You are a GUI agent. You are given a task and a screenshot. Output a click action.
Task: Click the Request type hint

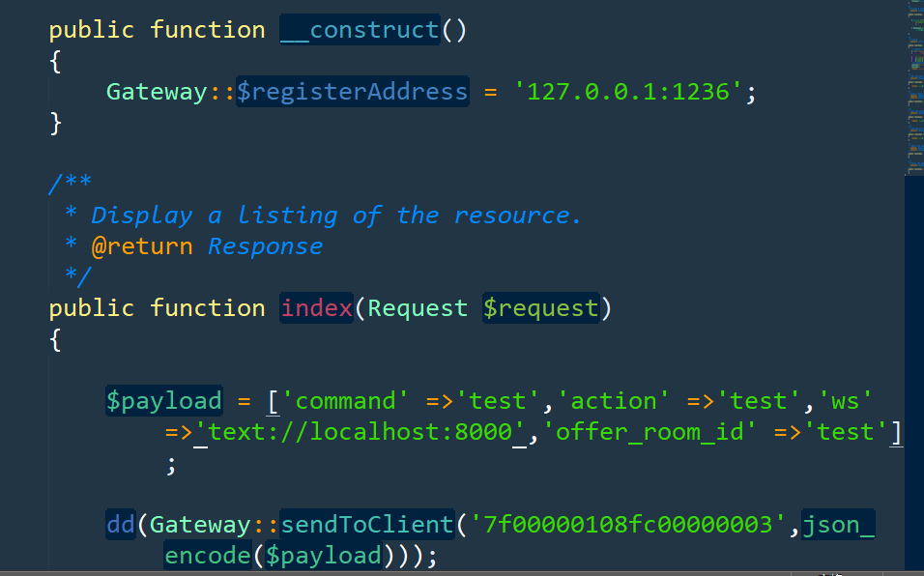[x=418, y=308]
